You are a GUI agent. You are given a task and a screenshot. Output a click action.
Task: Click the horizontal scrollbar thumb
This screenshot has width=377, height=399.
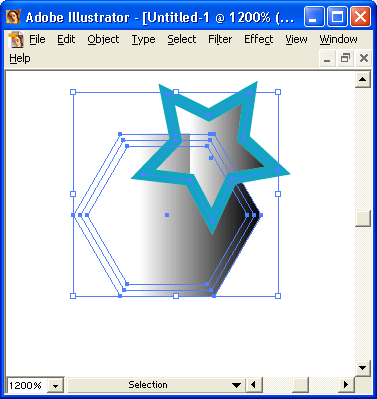click(300, 385)
